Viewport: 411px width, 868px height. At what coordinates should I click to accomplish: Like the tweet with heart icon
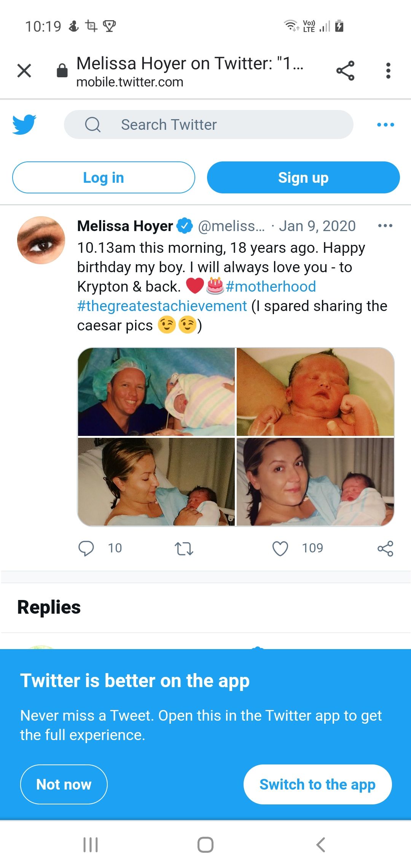click(280, 549)
